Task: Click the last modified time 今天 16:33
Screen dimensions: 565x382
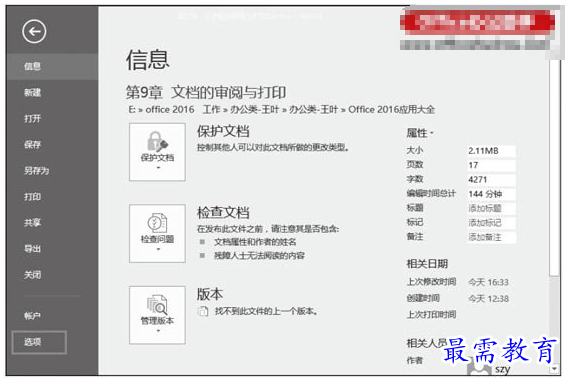Action: click(x=488, y=282)
